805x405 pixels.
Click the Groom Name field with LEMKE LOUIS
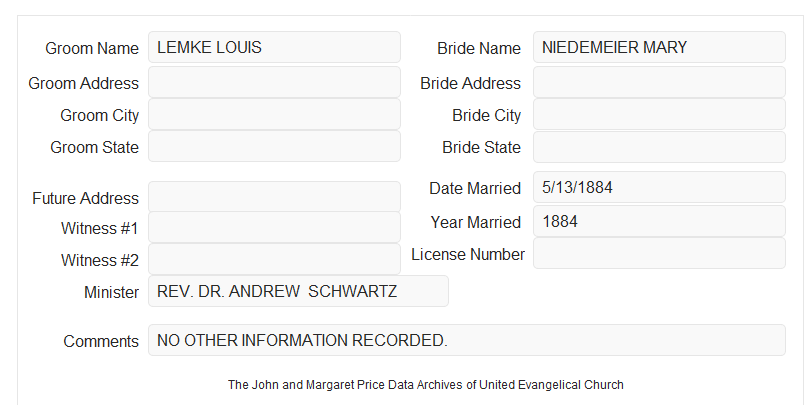pyautogui.click(x=274, y=47)
